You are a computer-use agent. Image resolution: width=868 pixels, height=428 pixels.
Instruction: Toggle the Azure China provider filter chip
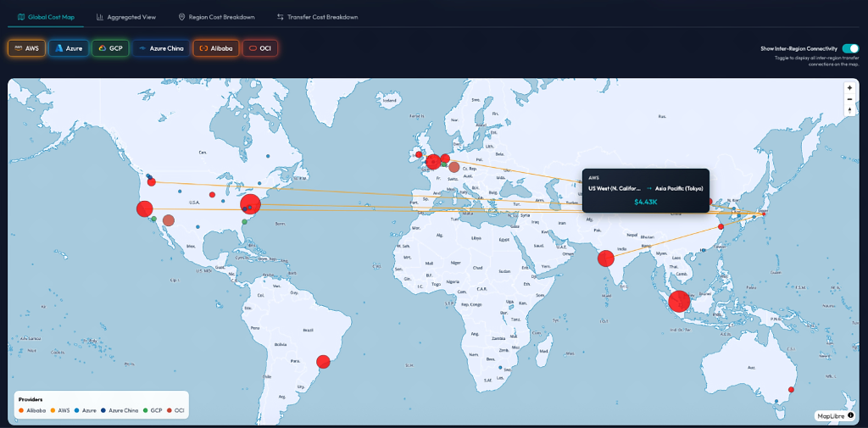[161, 48]
